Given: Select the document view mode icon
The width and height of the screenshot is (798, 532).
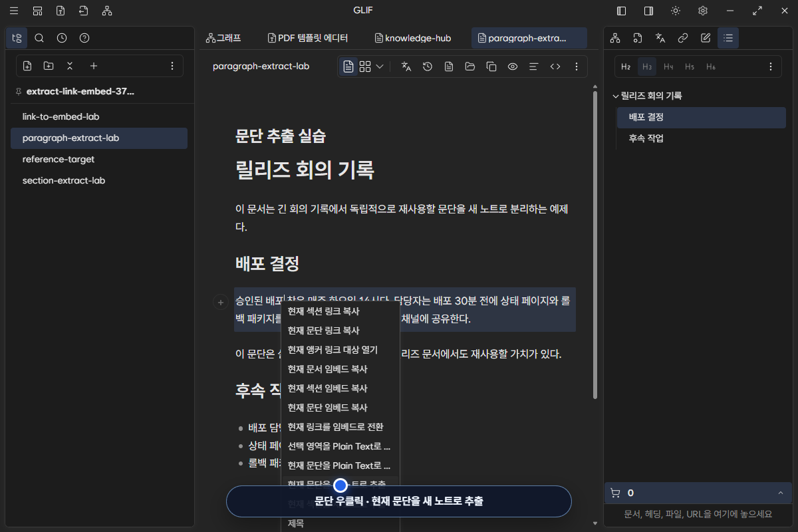Looking at the screenshot, I should (x=348, y=66).
